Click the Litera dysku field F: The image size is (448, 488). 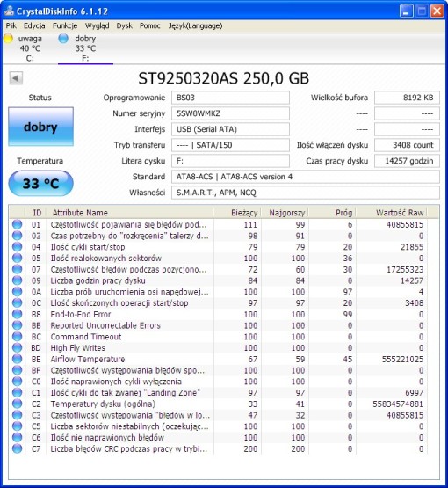point(230,161)
